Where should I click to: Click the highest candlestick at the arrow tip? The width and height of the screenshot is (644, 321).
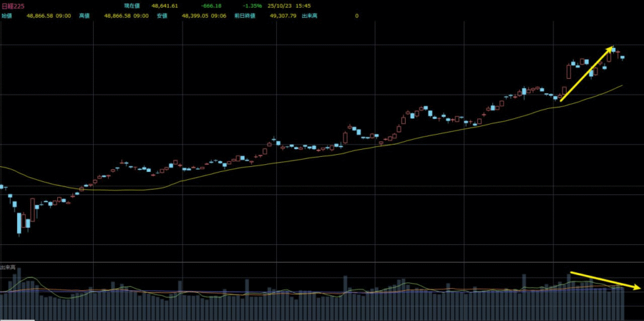point(614,48)
